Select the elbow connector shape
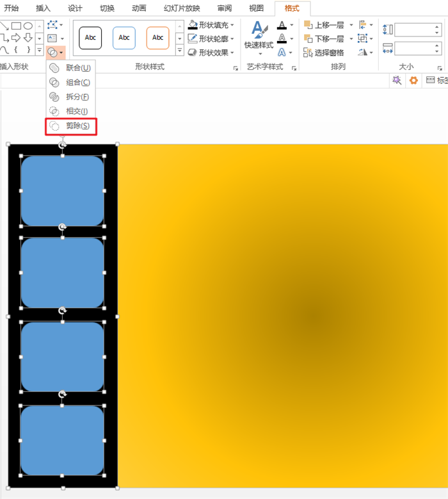 pyautogui.click(x=4, y=38)
